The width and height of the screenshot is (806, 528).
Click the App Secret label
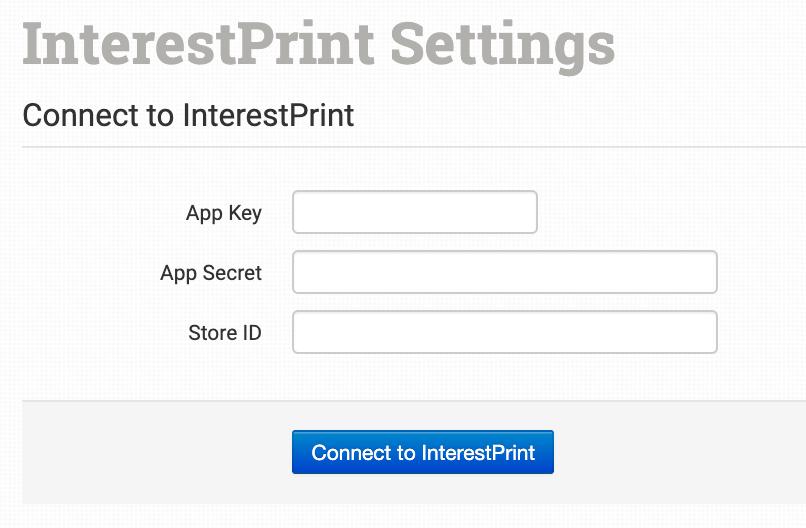pyautogui.click(x=210, y=273)
